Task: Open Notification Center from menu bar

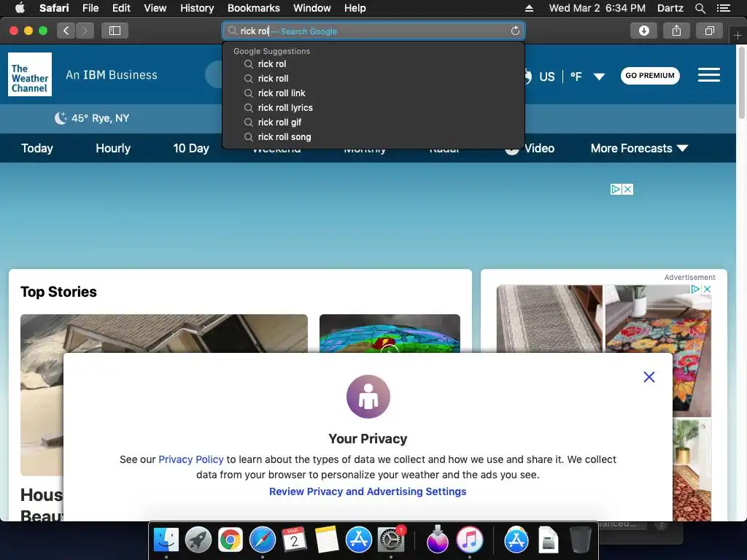Action: (723, 8)
